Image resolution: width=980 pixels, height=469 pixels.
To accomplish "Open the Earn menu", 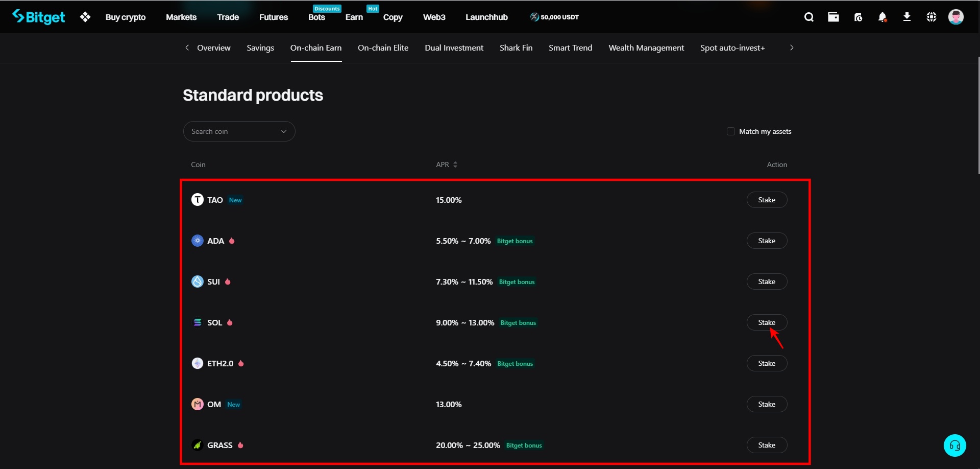I will click(x=354, y=17).
